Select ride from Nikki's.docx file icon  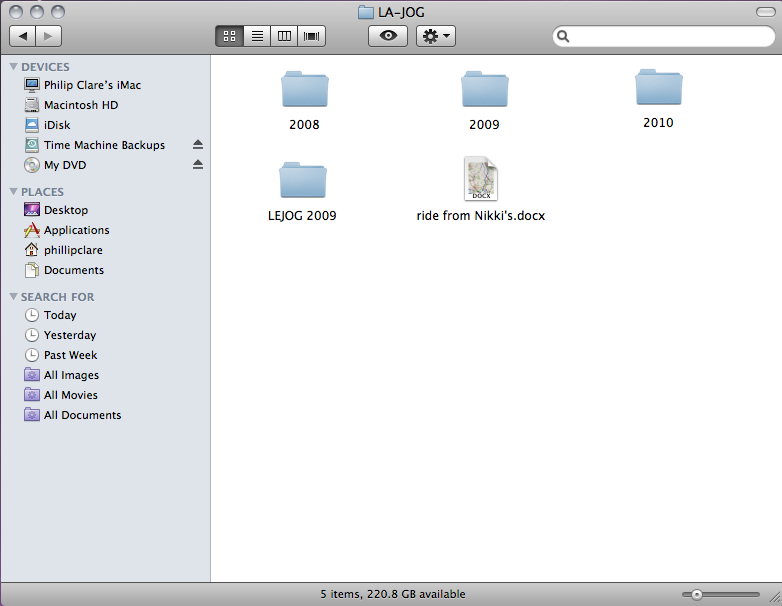[481, 179]
